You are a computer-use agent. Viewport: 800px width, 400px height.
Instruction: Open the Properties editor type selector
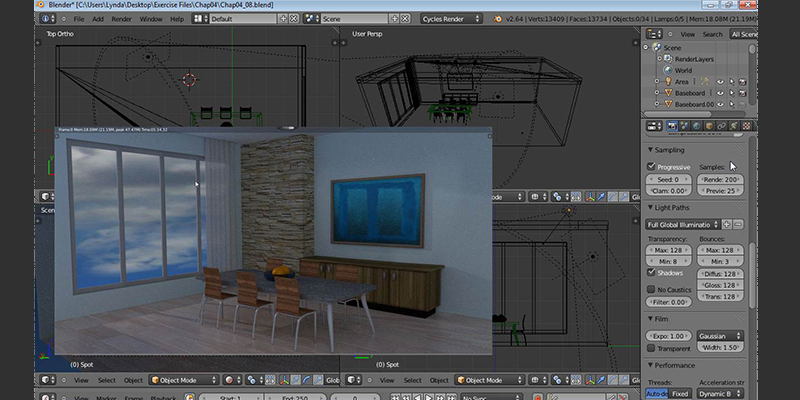[x=654, y=126]
